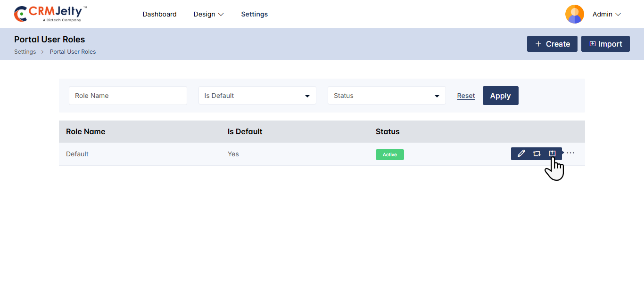Image resolution: width=644 pixels, height=282 pixels.
Task: Open the three-dots menu for Default role
Action: [570, 153]
